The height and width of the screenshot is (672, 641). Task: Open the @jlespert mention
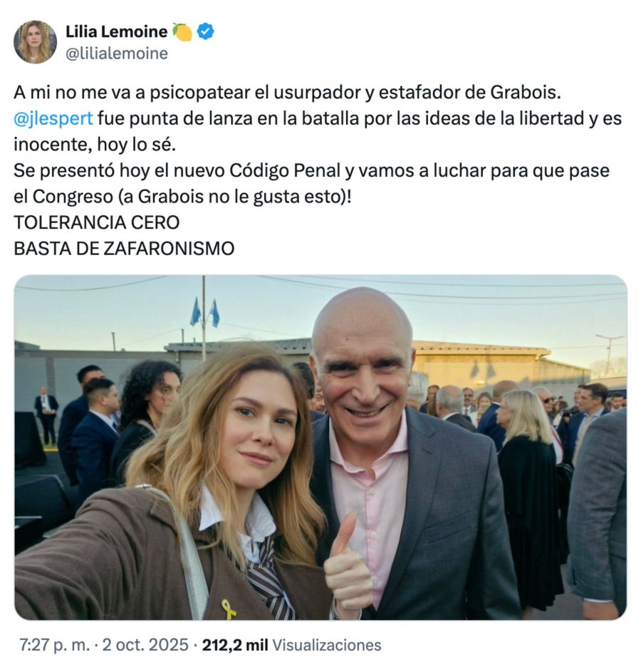[53, 119]
